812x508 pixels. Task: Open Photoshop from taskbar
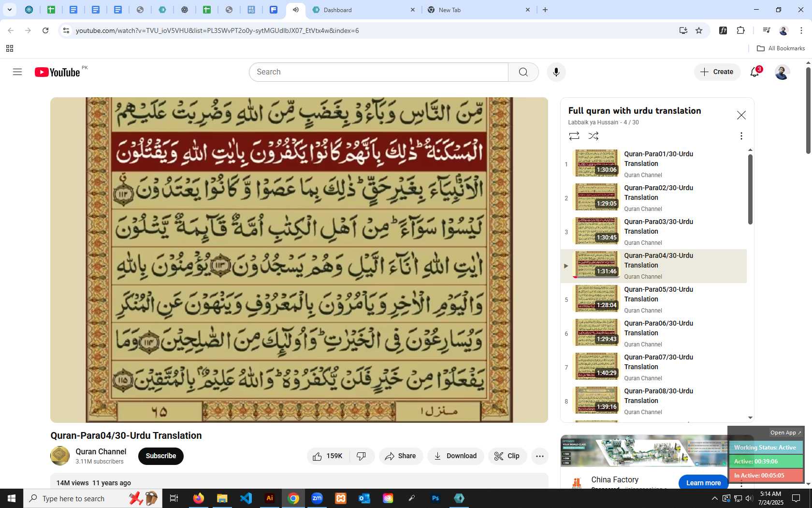click(435, 498)
